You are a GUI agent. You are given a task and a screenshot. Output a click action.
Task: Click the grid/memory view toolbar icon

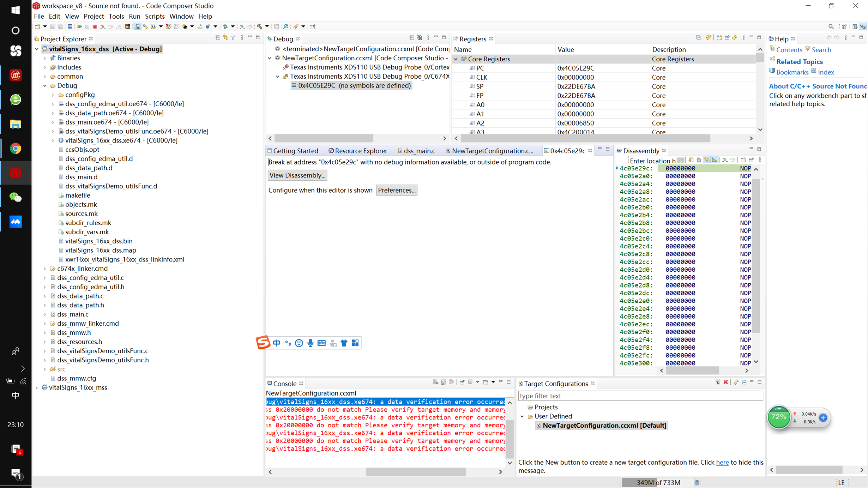click(x=128, y=26)
